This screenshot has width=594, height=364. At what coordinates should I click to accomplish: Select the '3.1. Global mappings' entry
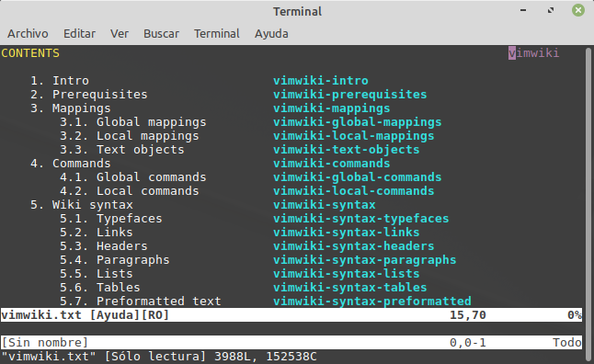click(x=133, y=122)
